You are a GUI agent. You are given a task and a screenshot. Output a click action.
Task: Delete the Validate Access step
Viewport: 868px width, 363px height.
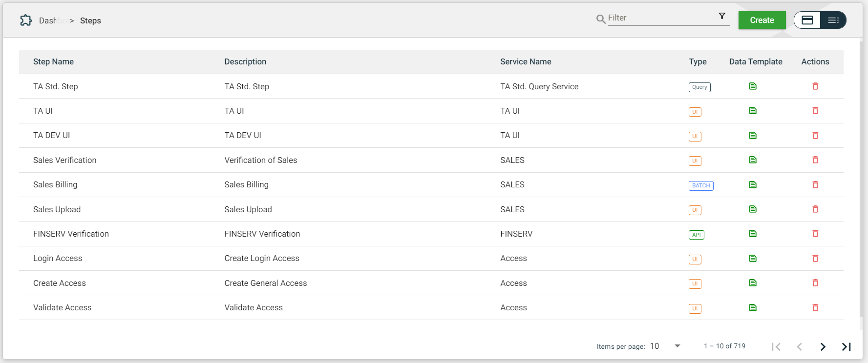click(815, 308)
